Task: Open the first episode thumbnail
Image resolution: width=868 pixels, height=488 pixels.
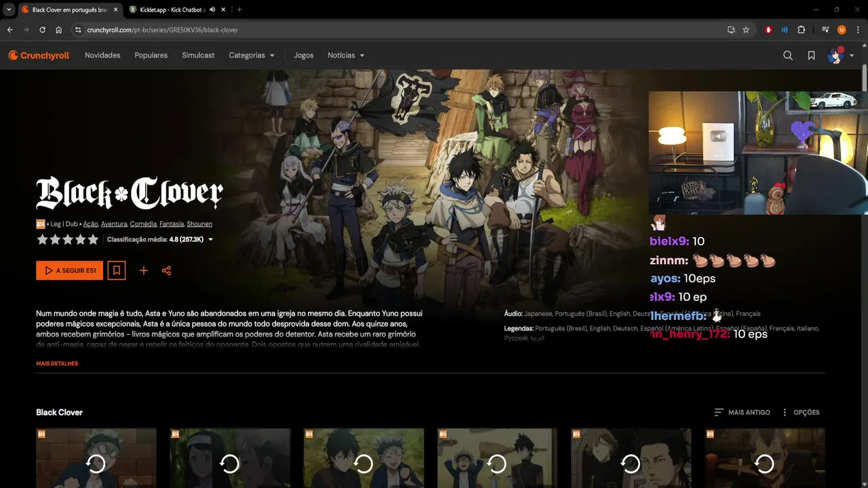Action: (x=96, y=458)
